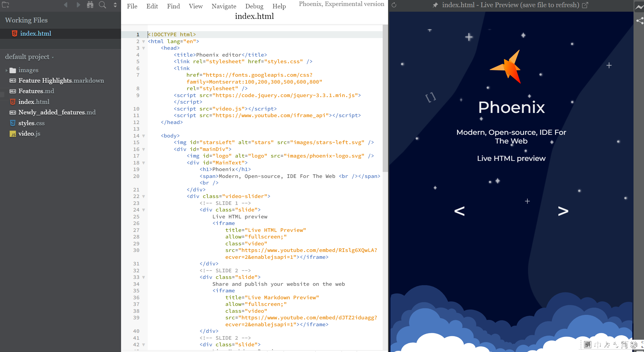Open styles.css in file tree
The width and height of the screenshot is (644, 352).
pos(31,123)
